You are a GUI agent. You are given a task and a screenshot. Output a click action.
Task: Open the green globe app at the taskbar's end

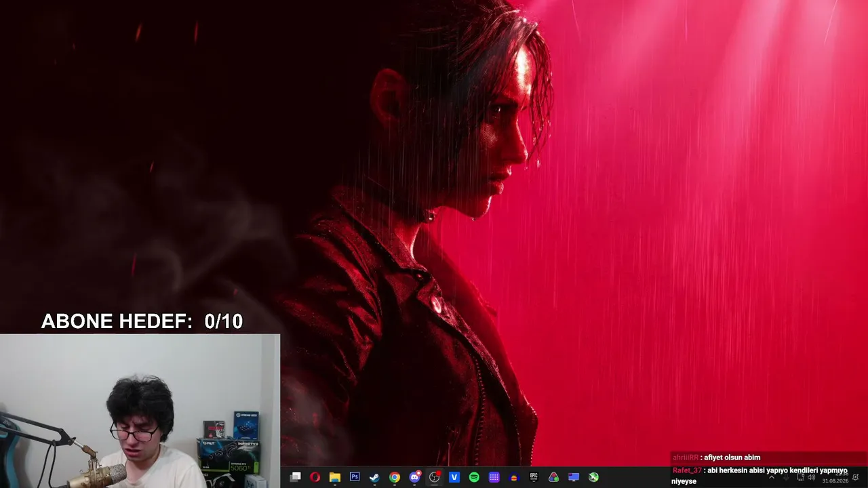coord(594,477)
